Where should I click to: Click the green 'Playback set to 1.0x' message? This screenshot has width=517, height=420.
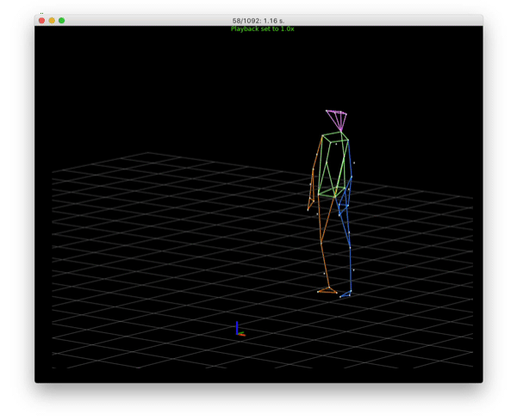[262, 29]
